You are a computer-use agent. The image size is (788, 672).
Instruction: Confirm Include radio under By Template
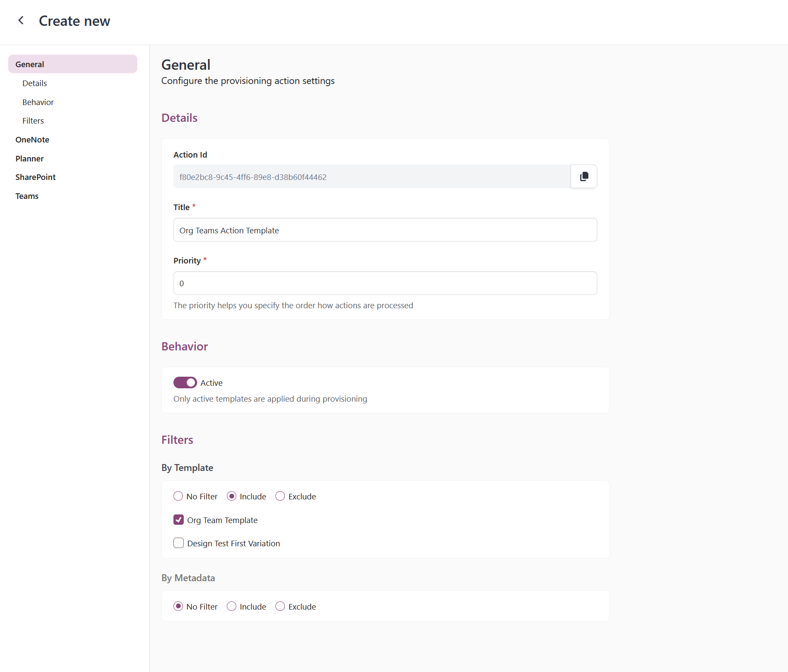pos(232,496)
